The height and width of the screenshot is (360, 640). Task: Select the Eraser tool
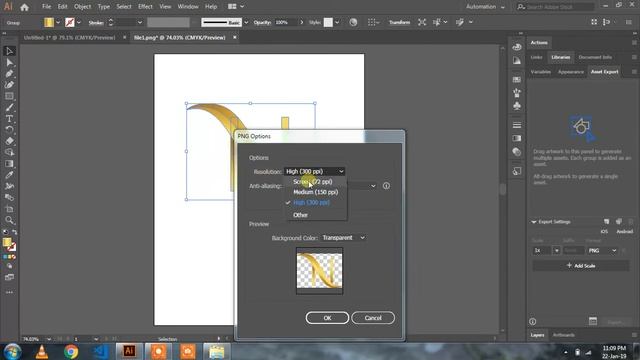[x=9, y=141]
